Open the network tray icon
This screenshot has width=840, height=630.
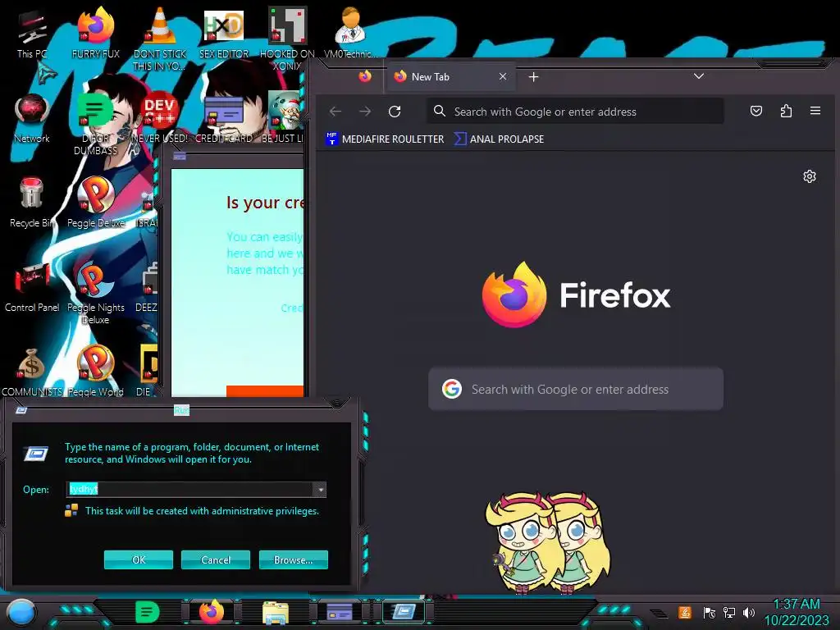pyautogui.click(x=729, y=612)
